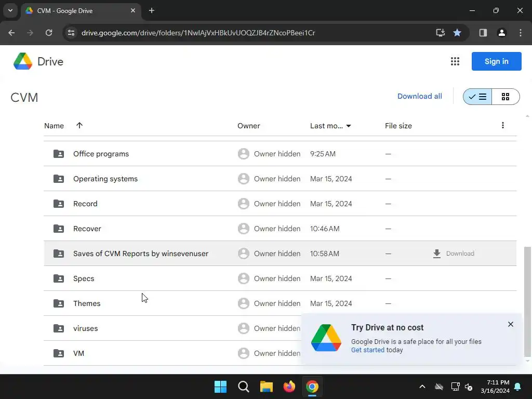
Task: Select the Themes folder name
Action: tap(87, 303)
